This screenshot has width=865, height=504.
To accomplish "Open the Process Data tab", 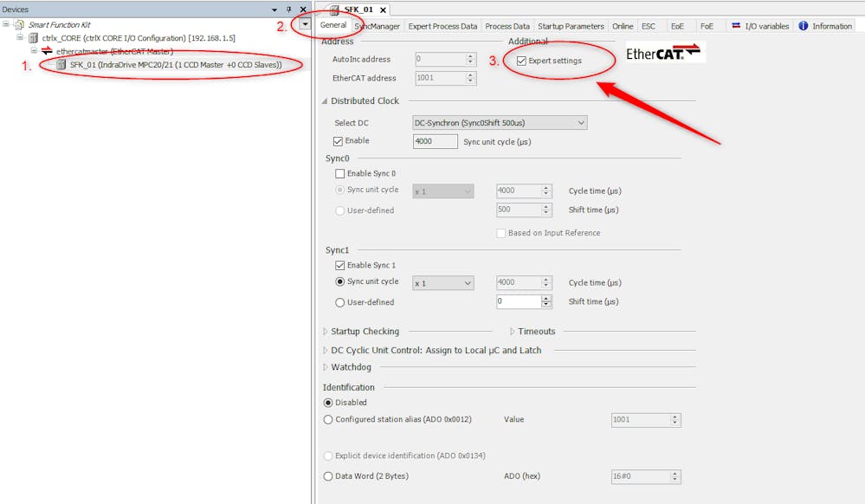I will tap(507, 26).
